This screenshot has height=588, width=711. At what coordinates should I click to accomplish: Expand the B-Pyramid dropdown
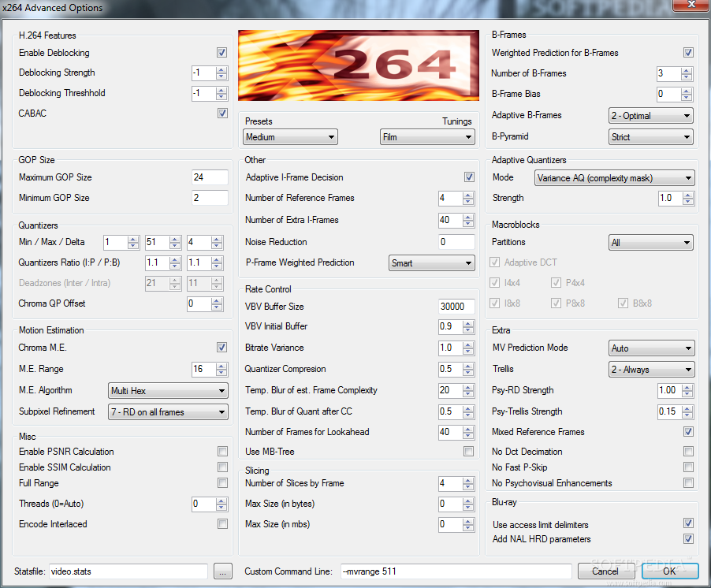(650, 137)
